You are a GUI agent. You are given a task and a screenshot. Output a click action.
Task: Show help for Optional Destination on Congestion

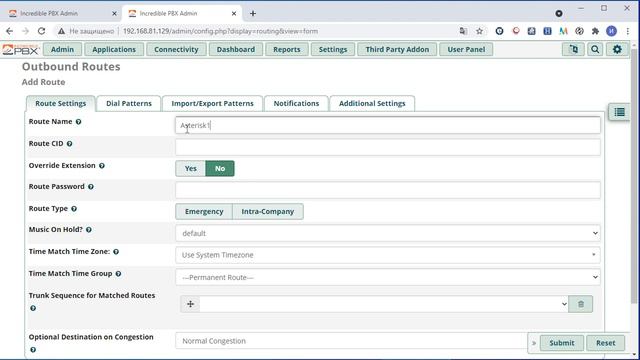(x=33, y=350)
